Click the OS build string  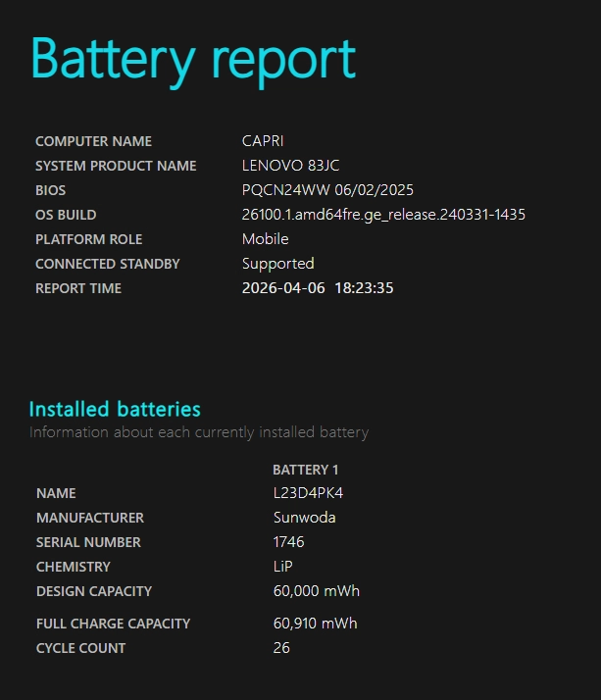click(x=383, y=215)
